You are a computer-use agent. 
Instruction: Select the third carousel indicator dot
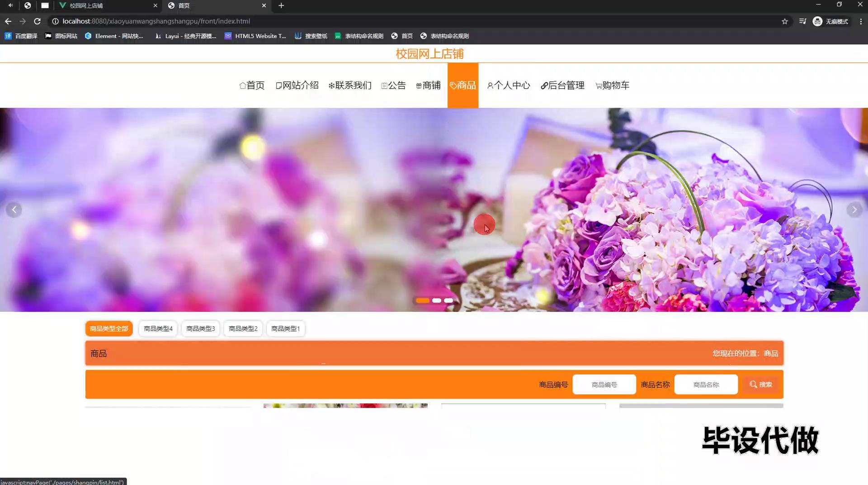click(448, 300)
